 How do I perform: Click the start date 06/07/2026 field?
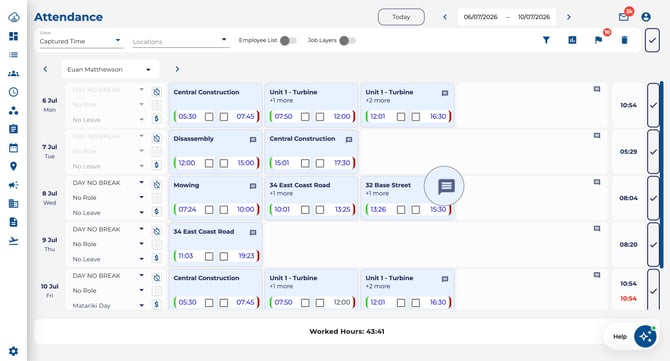481,17
